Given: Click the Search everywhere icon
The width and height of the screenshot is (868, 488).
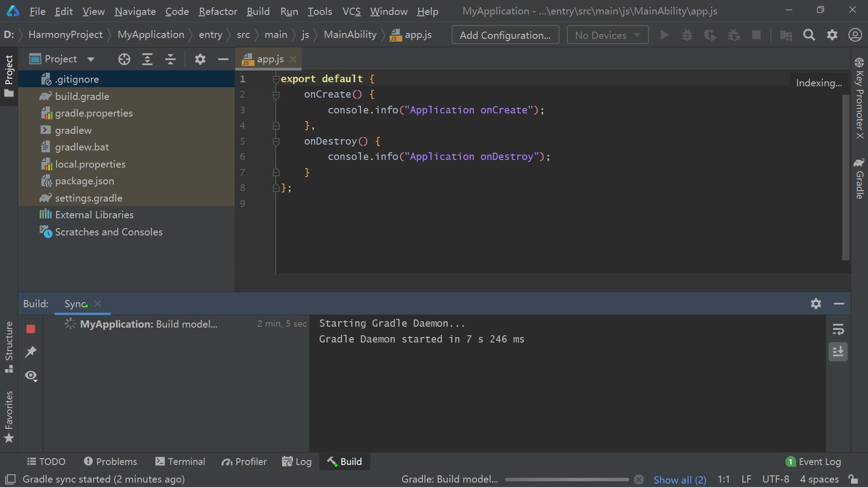Looking at the screenshot, I should 809,34.
